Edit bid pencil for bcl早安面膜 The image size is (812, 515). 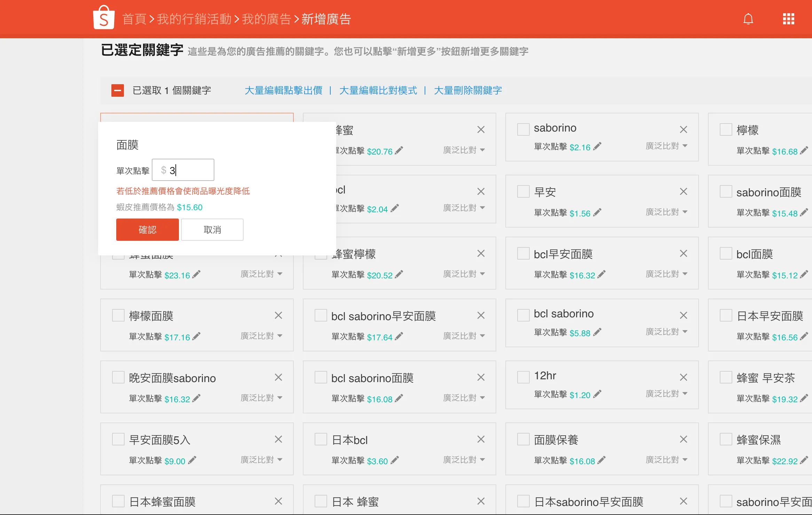coord(601,275)
